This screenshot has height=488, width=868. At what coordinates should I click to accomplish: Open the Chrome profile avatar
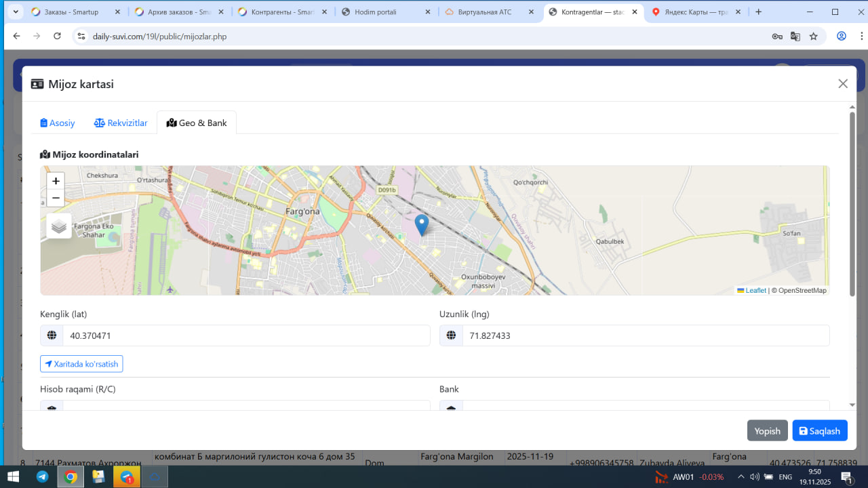842,36
